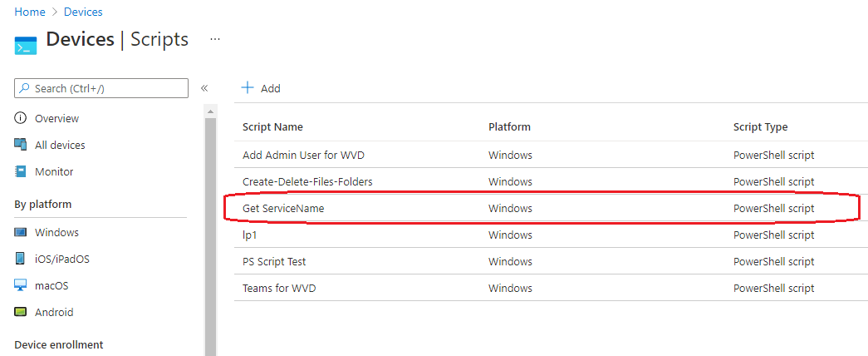This screenshot has width=868, height=356.
Task: Click the Monitor notebook icon
Action: 21,172
